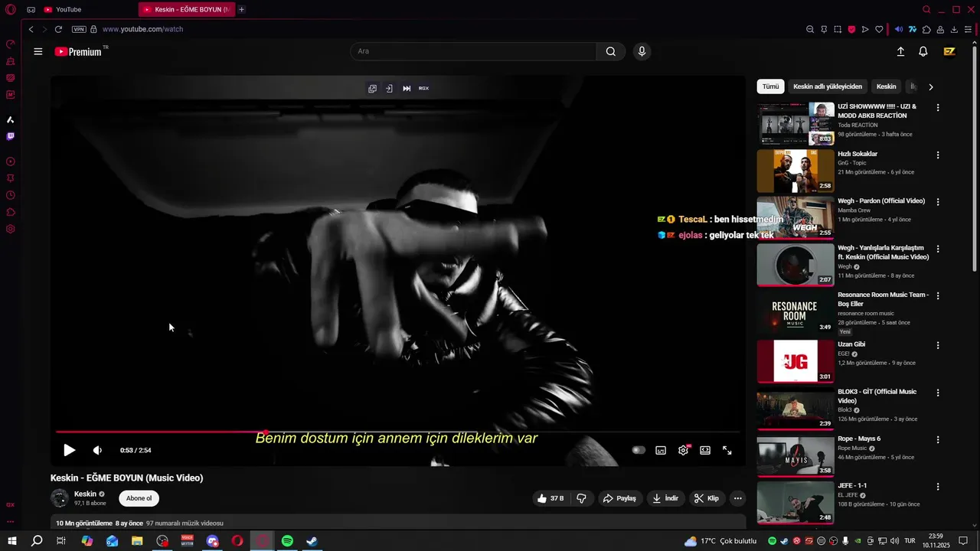Open the EZ account avatar menu
The height and width of the screenshot is (551, 980).
point(949,51)
